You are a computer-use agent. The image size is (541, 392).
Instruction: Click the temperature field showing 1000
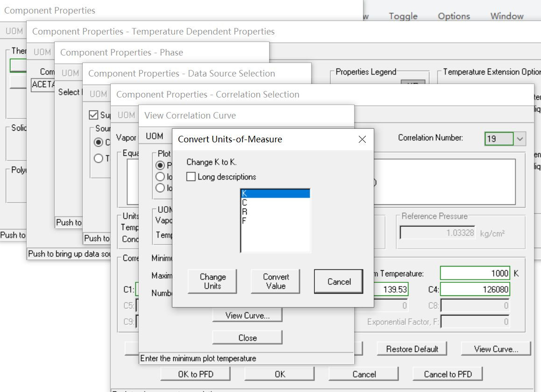(475, 273)
